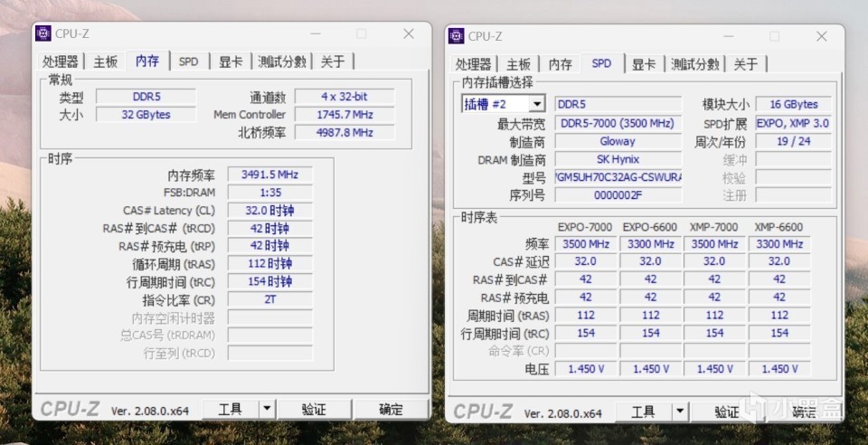
Task: Click the tRCD 42 时钟 value
Action: tap(270, 228)
